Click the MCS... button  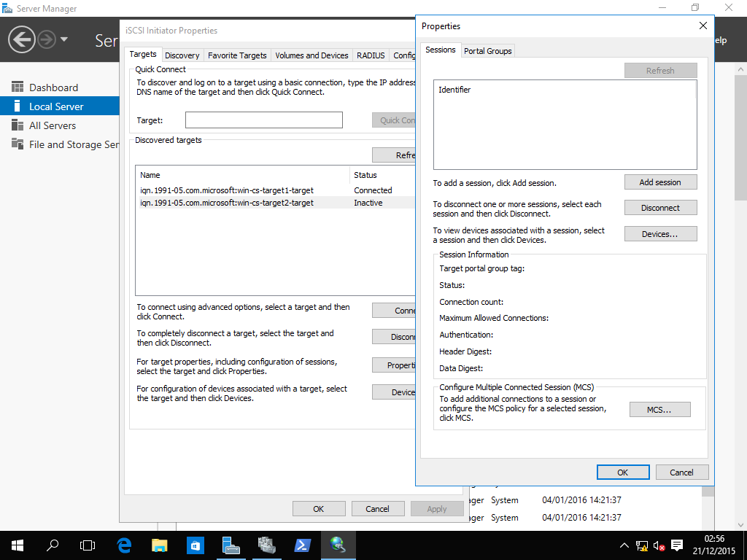coord(659,410)
